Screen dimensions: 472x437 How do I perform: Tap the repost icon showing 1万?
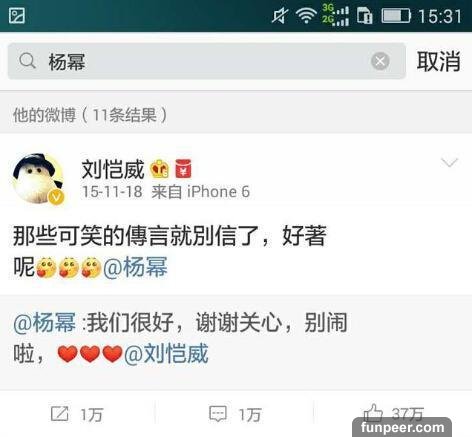(x=60, y=414)
